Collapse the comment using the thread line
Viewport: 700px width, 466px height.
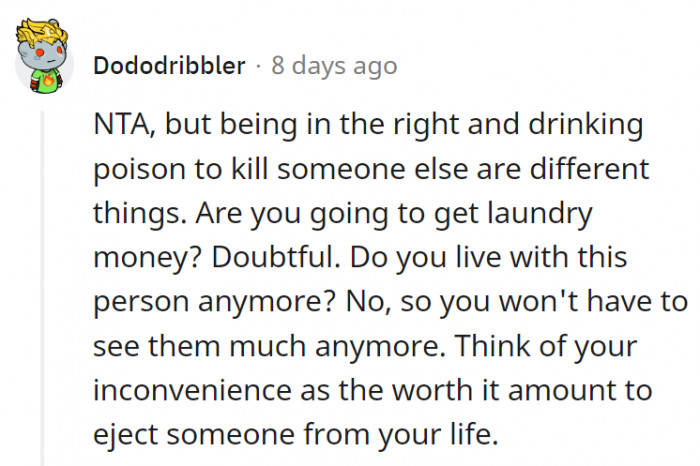point(43,290)
